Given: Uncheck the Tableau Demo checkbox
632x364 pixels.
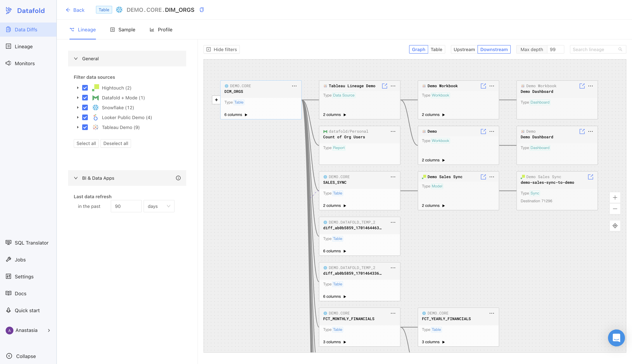Looking at the screenshot, I should click(85, 127).
